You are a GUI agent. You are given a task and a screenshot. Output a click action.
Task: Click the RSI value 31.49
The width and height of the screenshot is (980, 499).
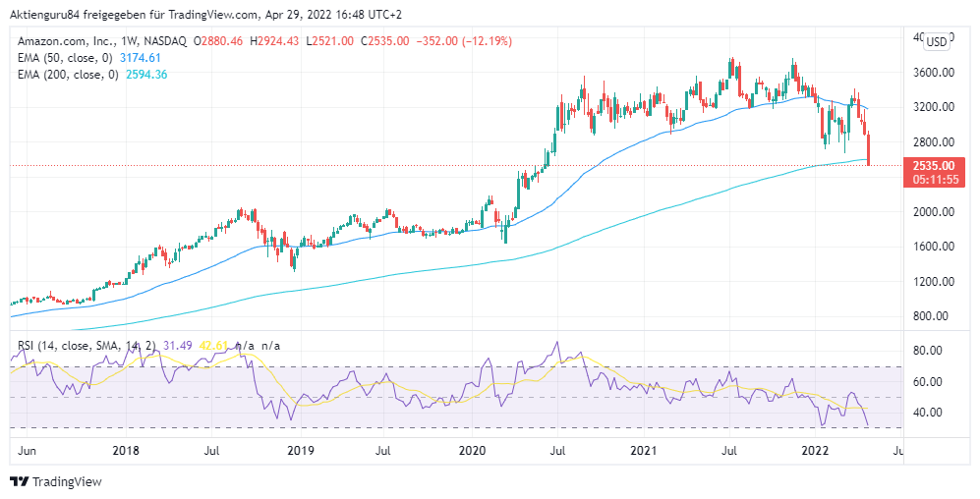tap(178, 346)
